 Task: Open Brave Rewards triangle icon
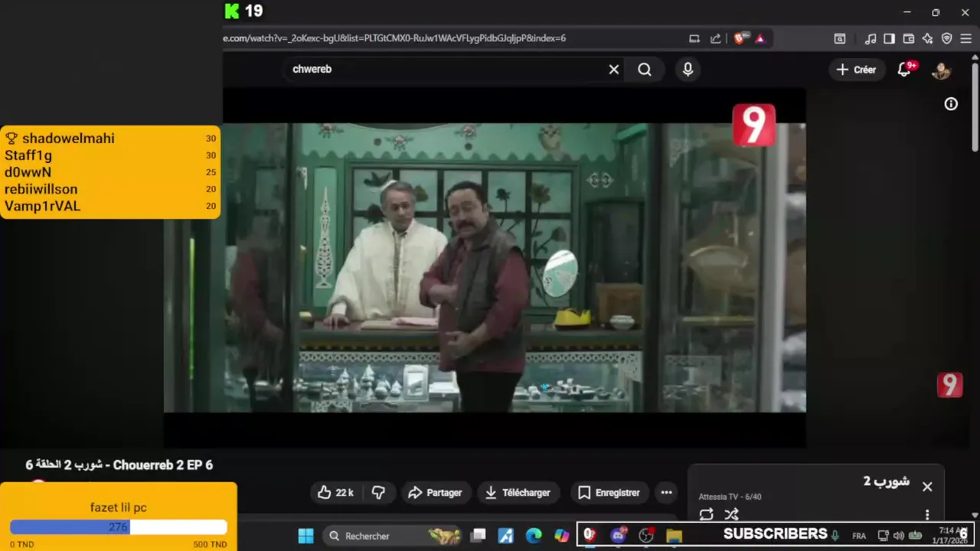coord(760,38)
